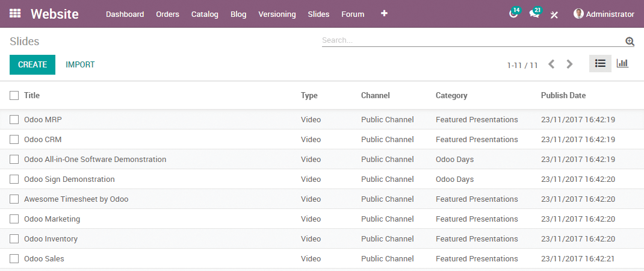The image size is (644, 271).
Task: Click publish date of Odoo Sales row
Action: 578,259
